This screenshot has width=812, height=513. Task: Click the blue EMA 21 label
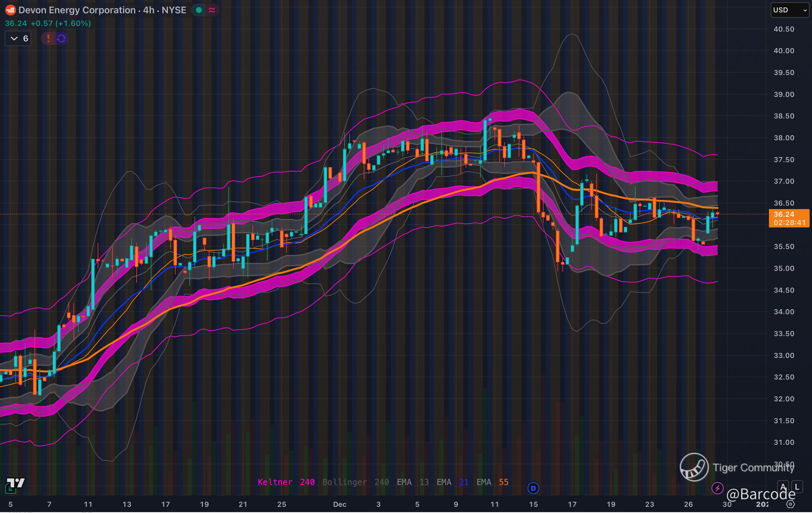pos(453,482)
